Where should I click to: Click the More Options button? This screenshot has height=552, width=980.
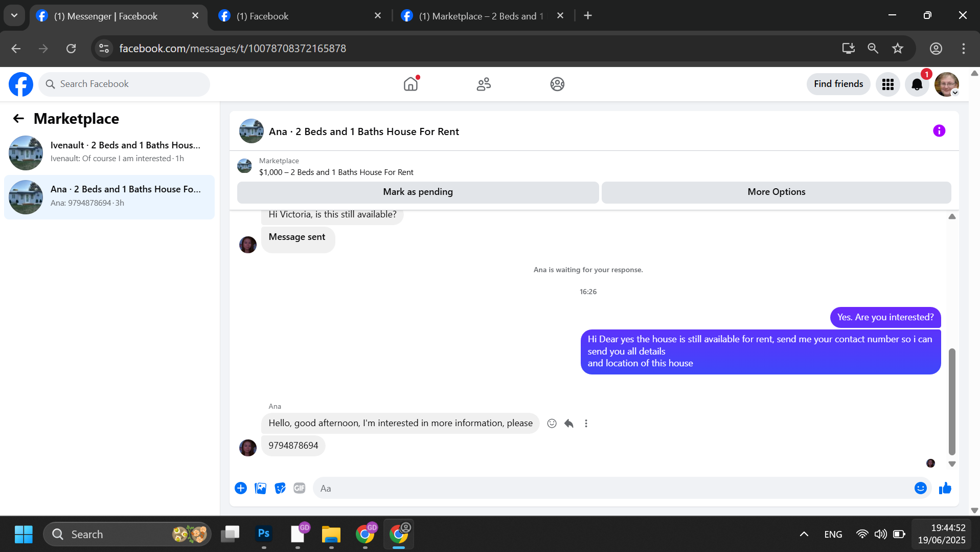point(776,192)
